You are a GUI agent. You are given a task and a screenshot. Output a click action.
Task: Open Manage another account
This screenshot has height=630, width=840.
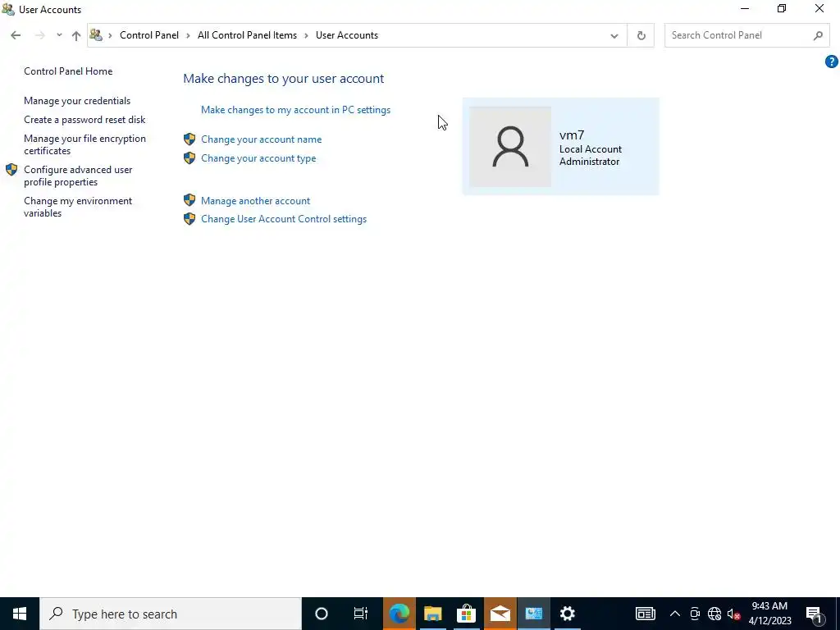[256, 201]
